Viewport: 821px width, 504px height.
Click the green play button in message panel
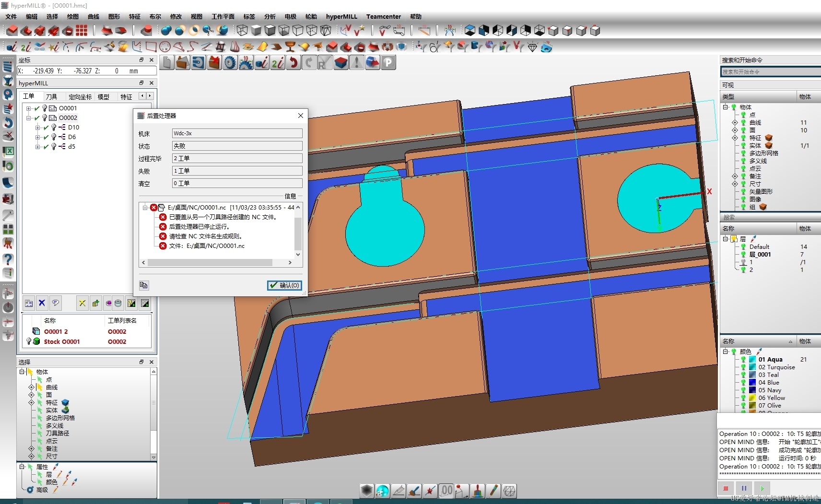[762, 488]
